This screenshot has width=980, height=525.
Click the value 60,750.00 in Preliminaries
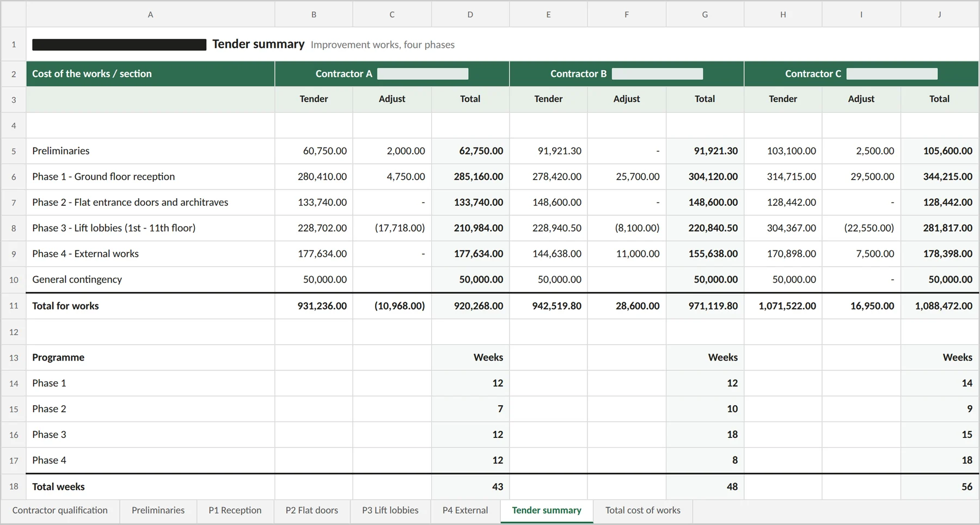(x=314, y=151)
